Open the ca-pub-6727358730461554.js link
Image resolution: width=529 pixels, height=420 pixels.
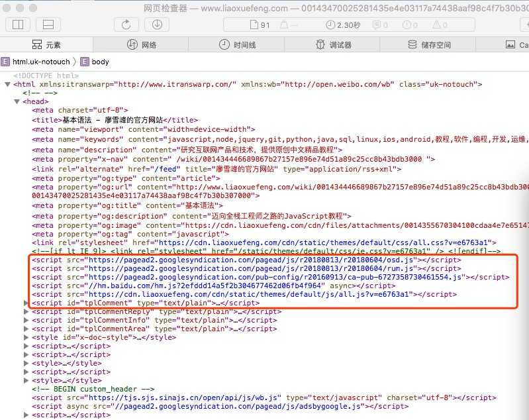click(x=275, y=277)
